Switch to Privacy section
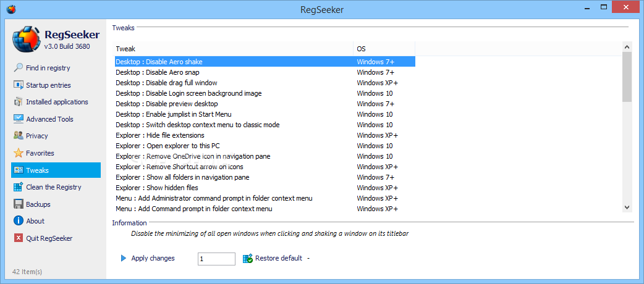Viewport: 644px width, 284px height. click(x=37, y=136)
